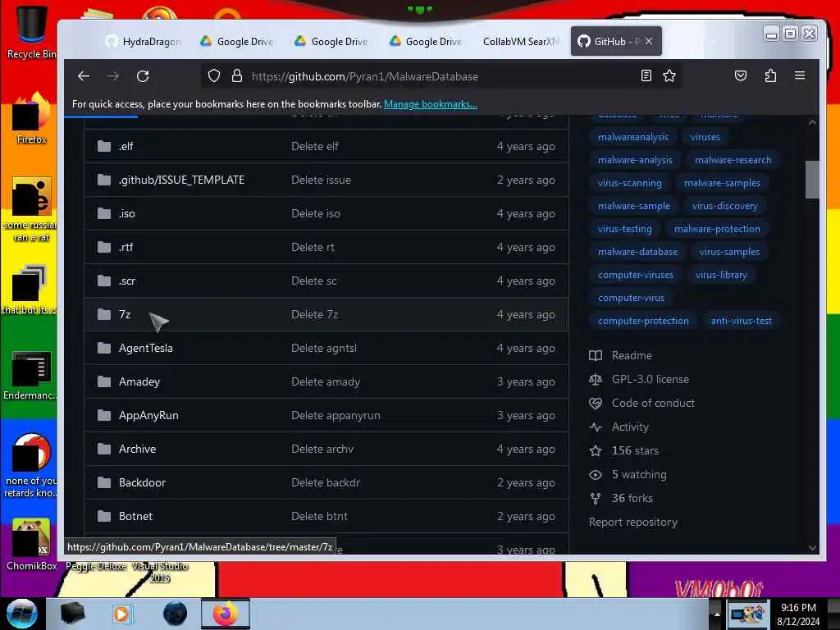Open the ChomikBox desktop icon
Image resolution: width=840 pixels, height=630 pixels.
tap(31, 544)
